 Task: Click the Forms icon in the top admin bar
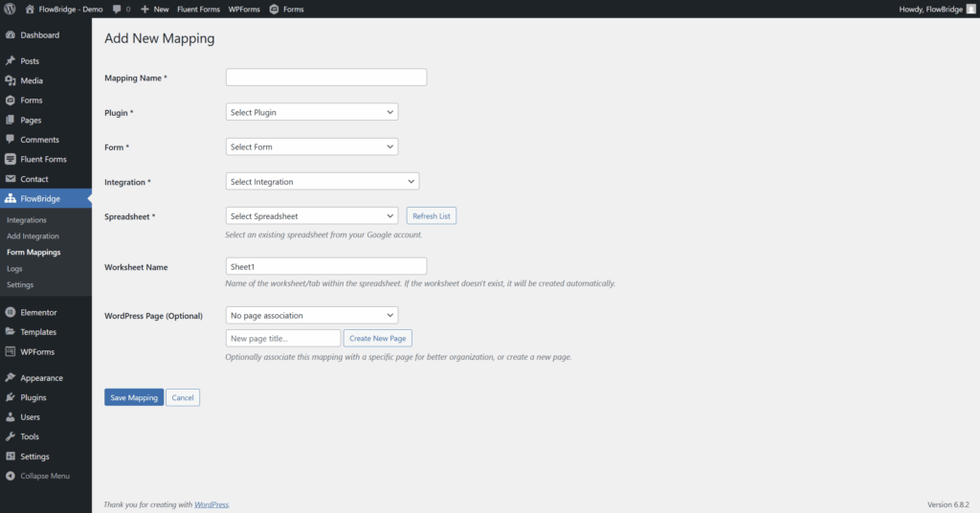(x=274, y=9)
